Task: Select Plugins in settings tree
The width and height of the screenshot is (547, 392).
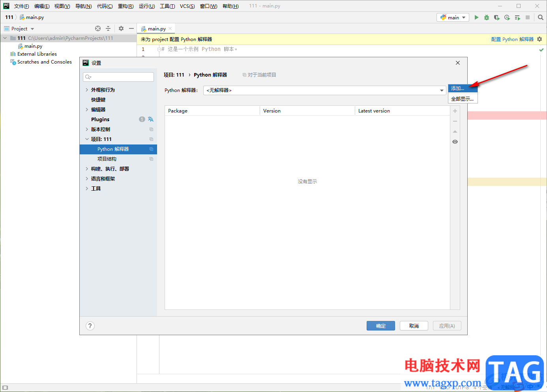Action: (100, 119)
